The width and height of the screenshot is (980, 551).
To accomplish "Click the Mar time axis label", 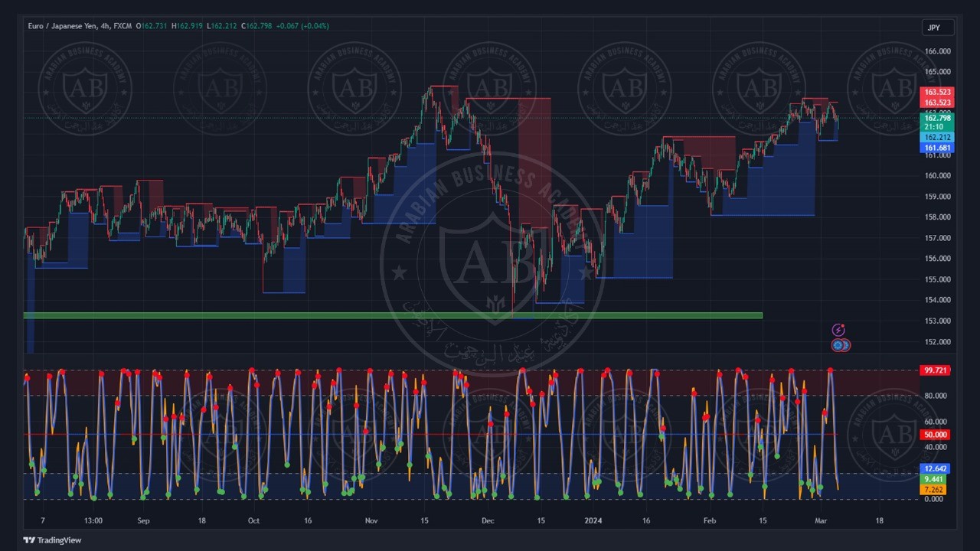I will coord(821,520).
